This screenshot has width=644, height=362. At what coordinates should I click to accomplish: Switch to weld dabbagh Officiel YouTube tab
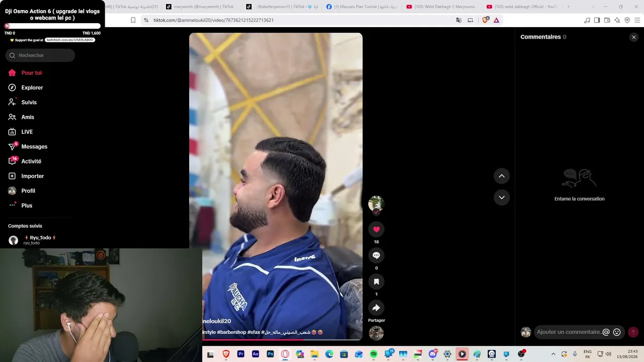pos(522,7)
